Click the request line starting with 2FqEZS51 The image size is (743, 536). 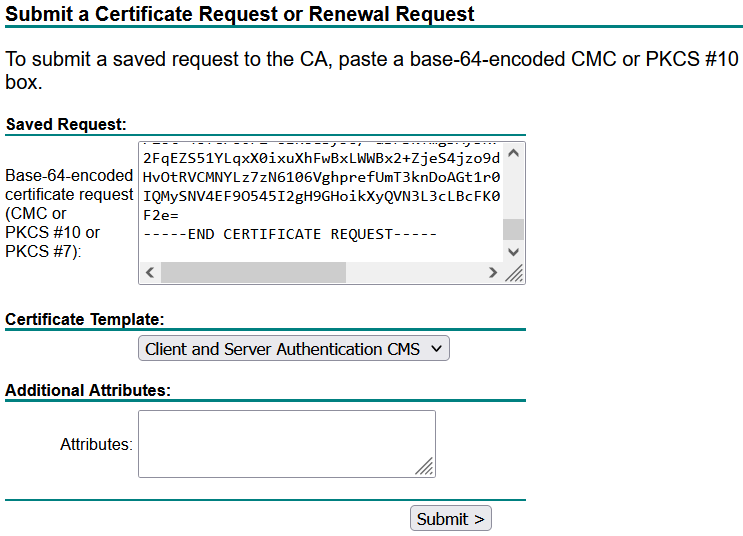[x=321, y=158]
